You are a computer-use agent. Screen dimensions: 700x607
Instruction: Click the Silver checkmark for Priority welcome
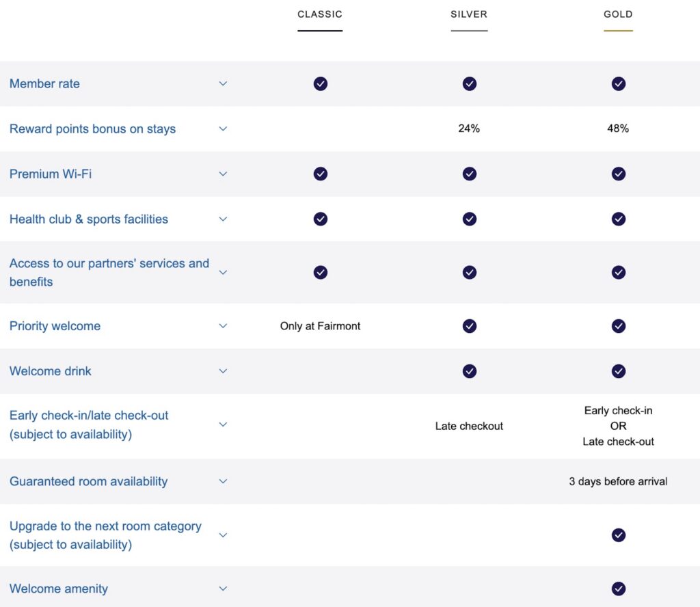(469, 326)
